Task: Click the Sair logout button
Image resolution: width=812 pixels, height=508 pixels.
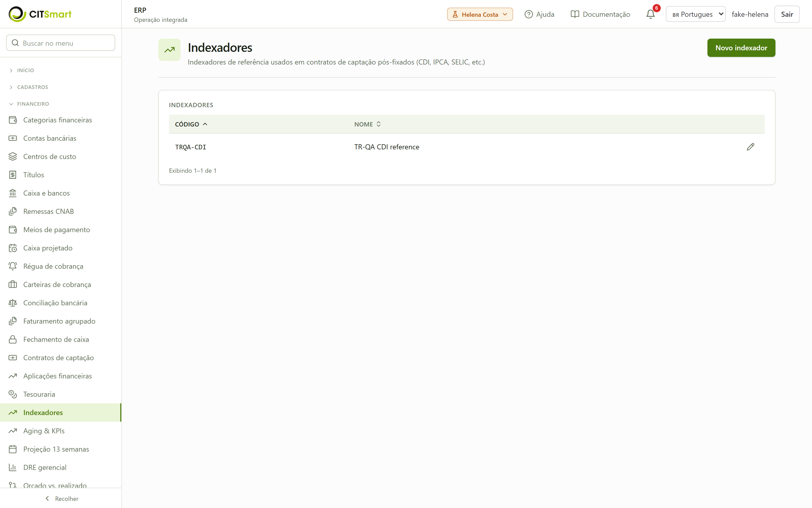Action: (787, 14)
